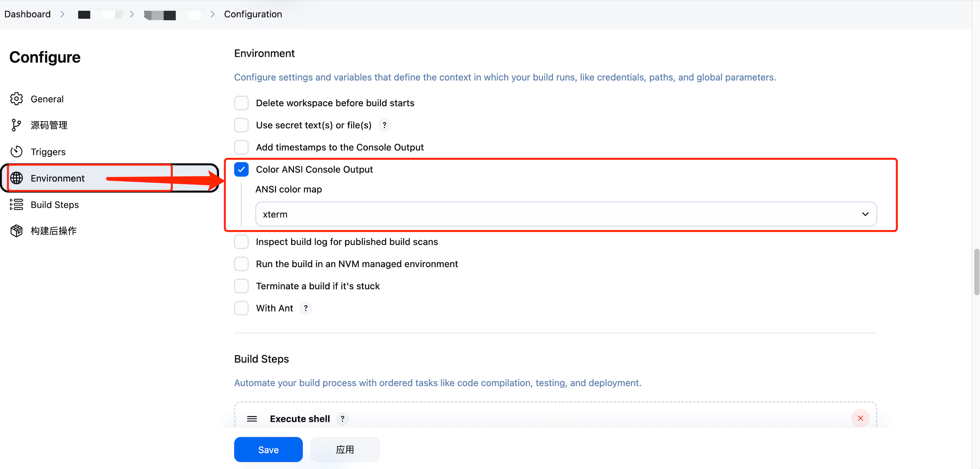Screen dimensions: 980x469
Task: Delete the Execute shell build step
Action: (860, 419)
